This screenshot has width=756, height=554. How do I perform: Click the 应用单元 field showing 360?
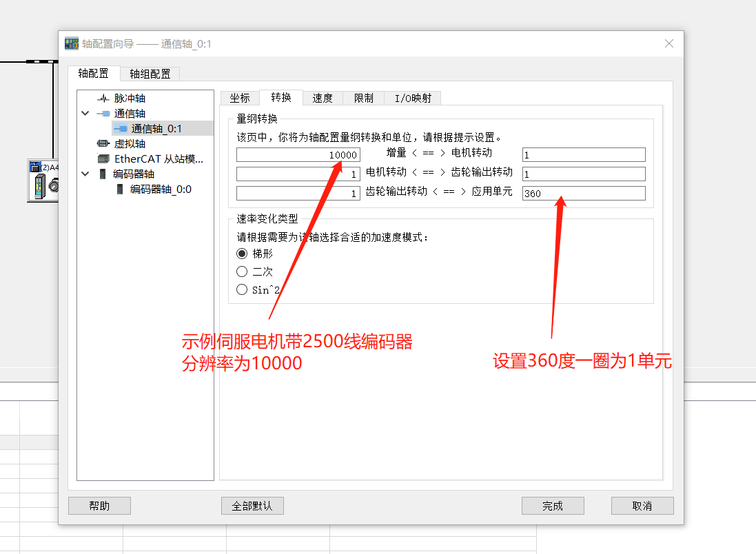584,194
